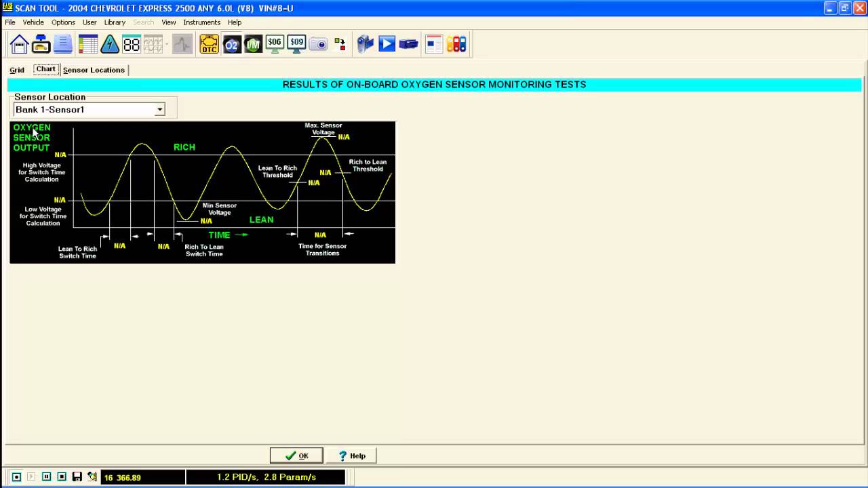Viewport: 868px width, 488px height.
Task: Click the blue play playback icon
Action: pos(387,45)
